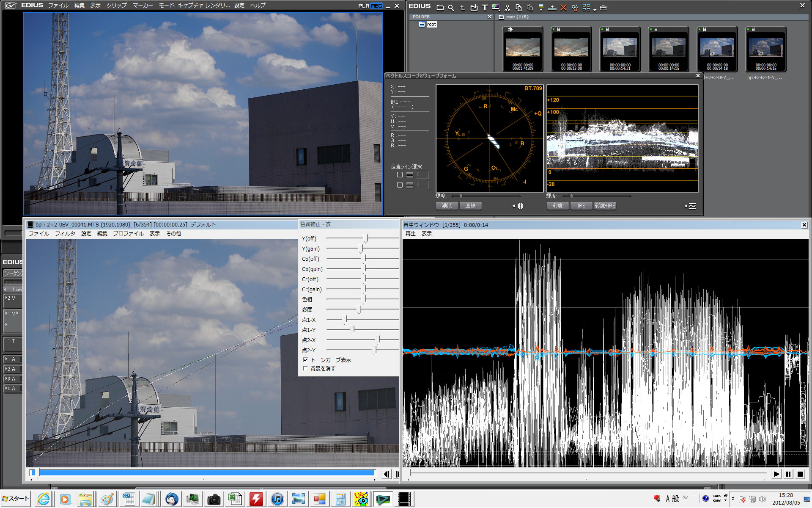This screenshot has height=508, width=812.
Task: Enable the 背景を消す checkbox
Action: coord(305,369)
